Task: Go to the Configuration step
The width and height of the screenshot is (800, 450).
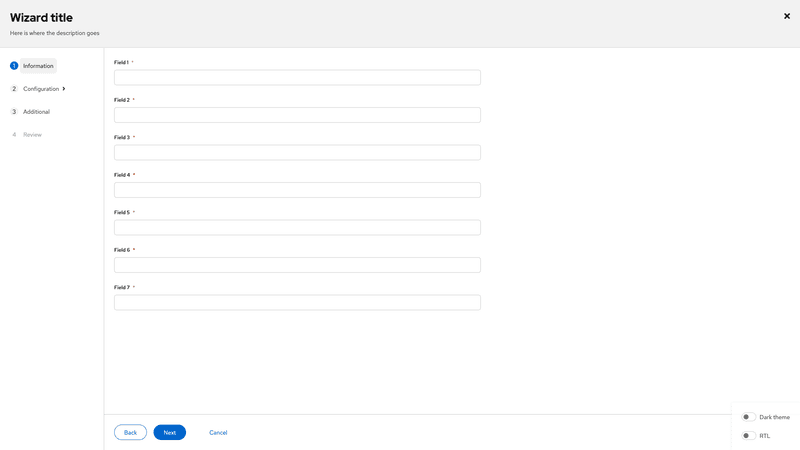Action: coord(41,89)
